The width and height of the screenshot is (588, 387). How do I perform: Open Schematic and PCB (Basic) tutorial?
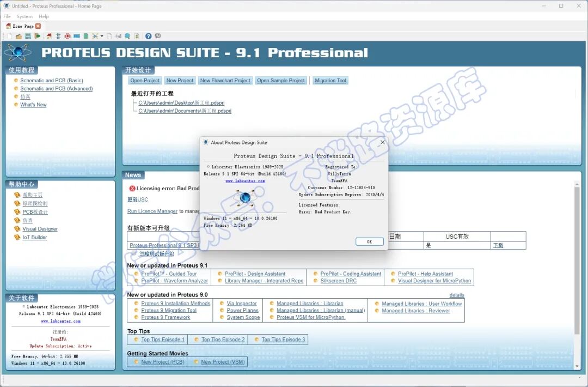tap(52, 80)
